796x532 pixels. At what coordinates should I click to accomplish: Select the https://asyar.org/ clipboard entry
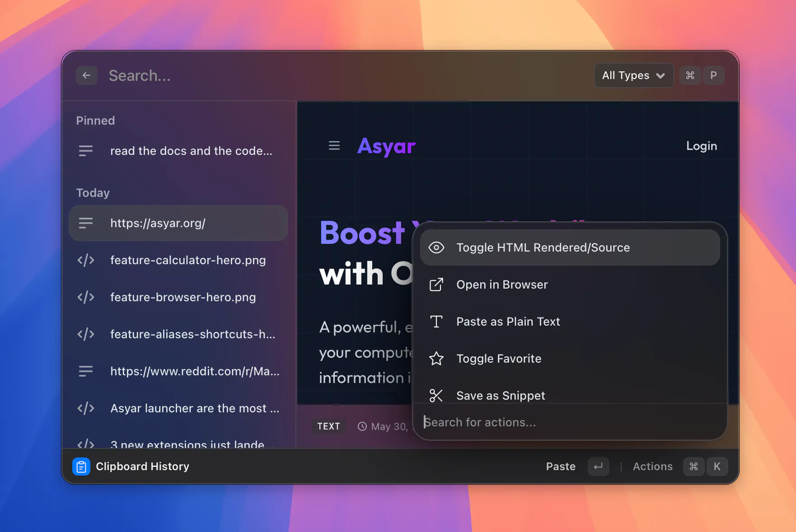[178, 223]
